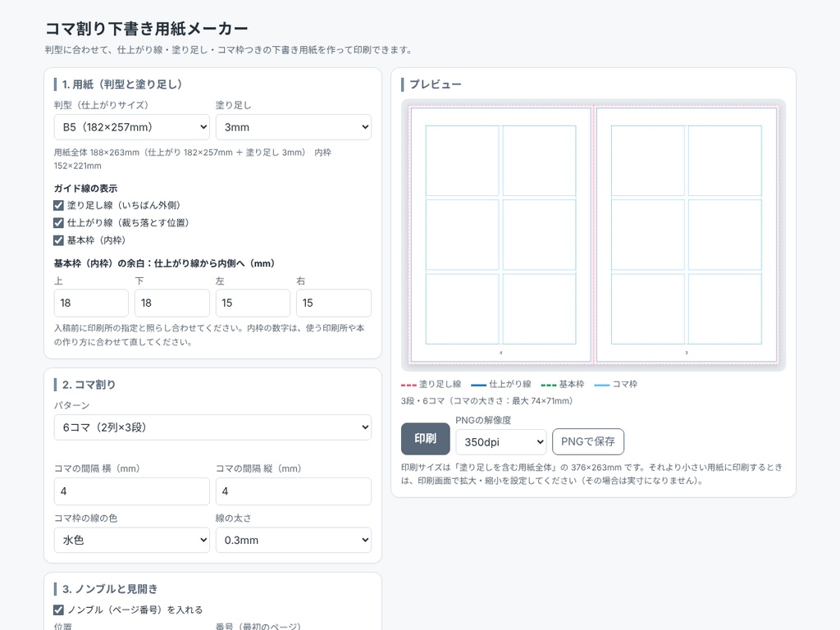840x630 pixels.
Task: Click the left page preview with number 4
Action: tap(500, 235)
